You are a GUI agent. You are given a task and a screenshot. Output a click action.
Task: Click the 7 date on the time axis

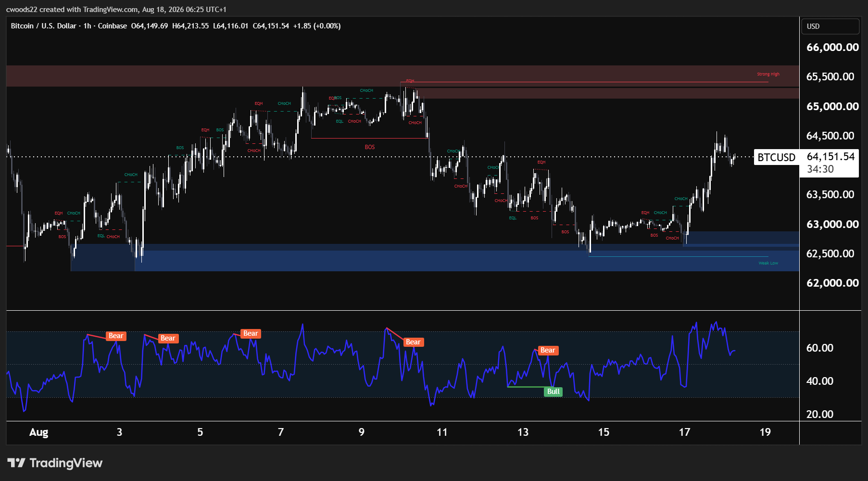pyautogui.click(x=281, y=432)
